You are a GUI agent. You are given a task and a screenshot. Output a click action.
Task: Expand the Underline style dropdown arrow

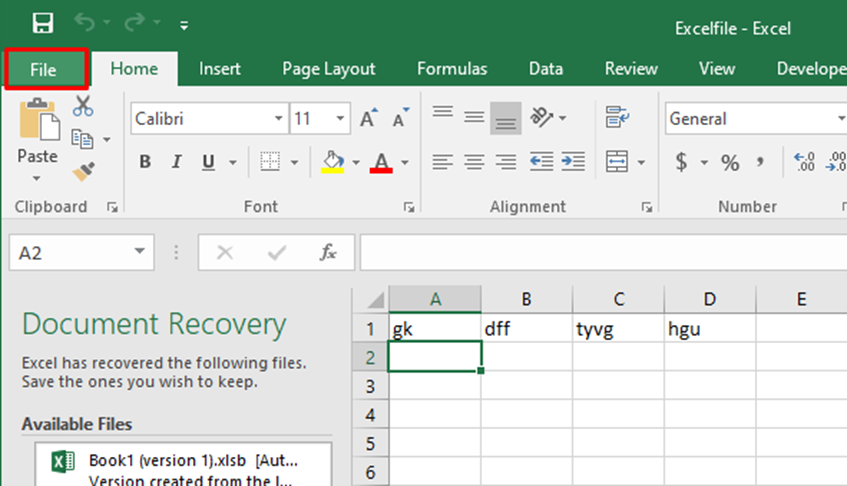pos(233,162)
